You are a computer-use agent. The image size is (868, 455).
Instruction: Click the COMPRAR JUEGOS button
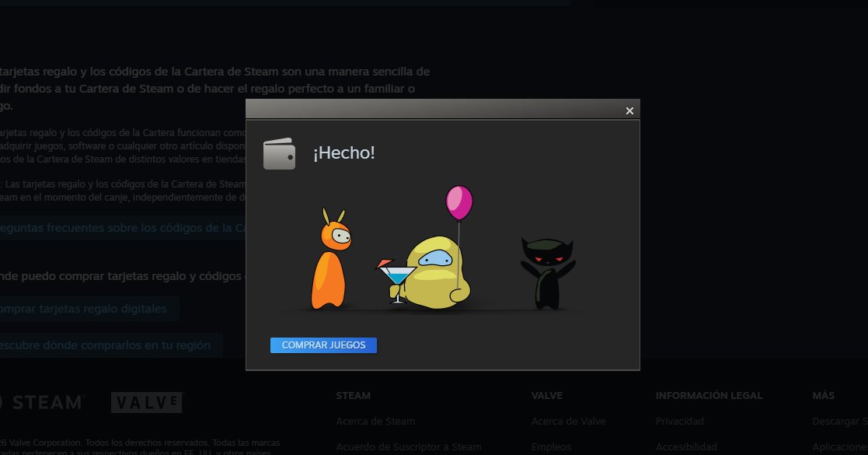point(323,345)
